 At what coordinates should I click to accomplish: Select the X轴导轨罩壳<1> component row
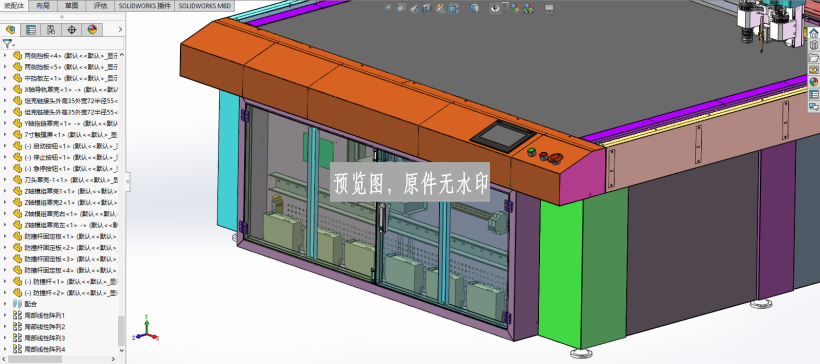pyautogui.click(x=65, y=89)
